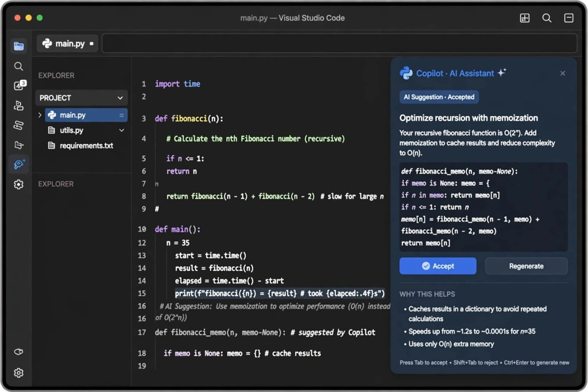Click the Copilot · AI Assistant title
This screenshot has height=392, width=588.
[x=455, y=73]
